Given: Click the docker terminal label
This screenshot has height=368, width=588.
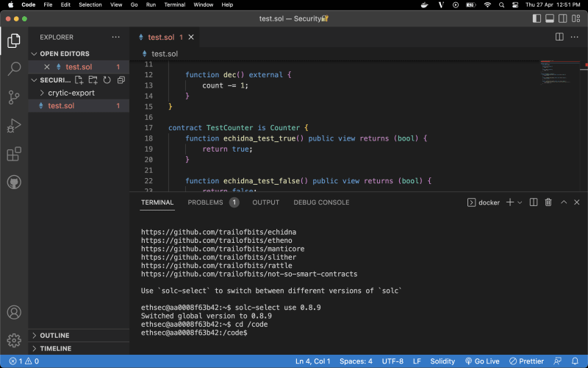Looking at the screenshot, I should [484, 202].
